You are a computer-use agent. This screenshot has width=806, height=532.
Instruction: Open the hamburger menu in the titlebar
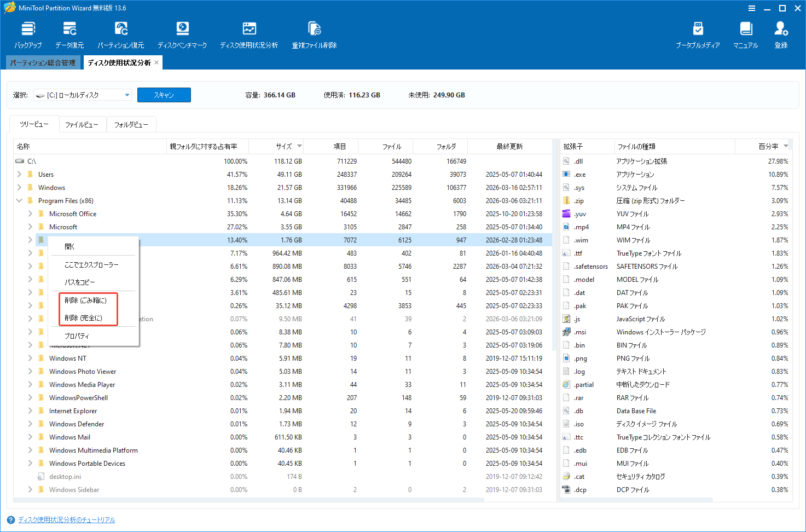[x=751, y=8]
